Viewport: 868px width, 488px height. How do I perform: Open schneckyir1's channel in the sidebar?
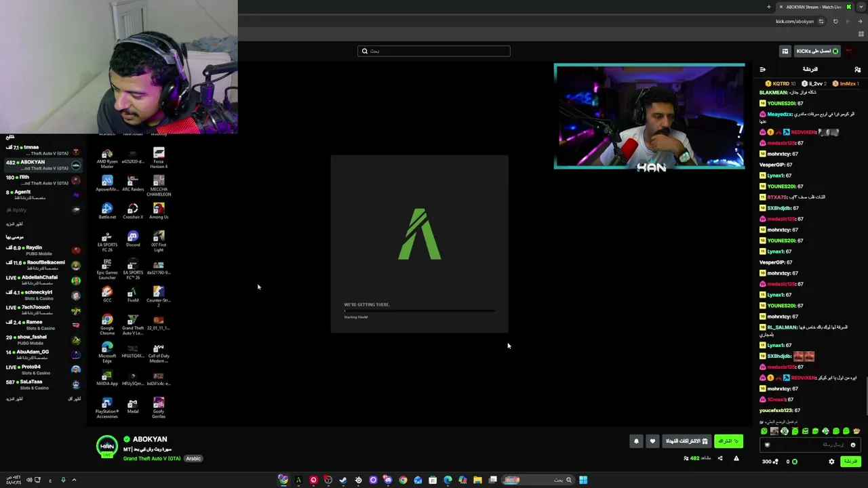(43, 296)
